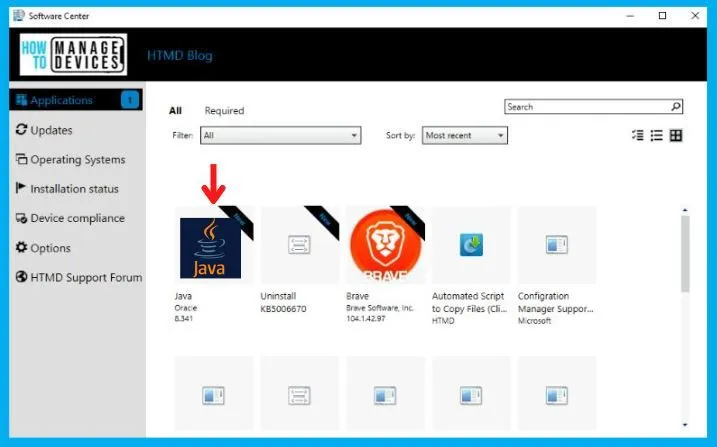Open Operating Systems in the sidebar
This screenshot has height=447, width=717.
[x=70, y=160]
